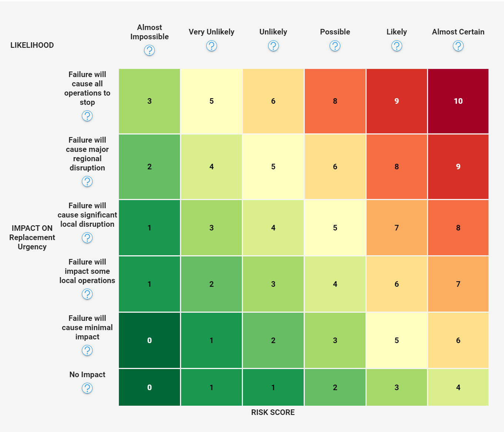Viewport: 504px width, 432px height.
Task: Click help icon beneath Likely header
Action: click(x=397, y=46)
